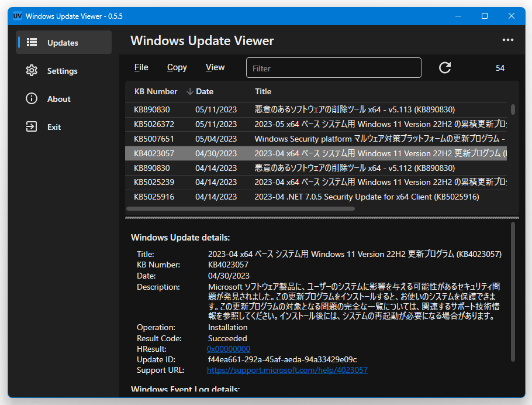Open the File menu
Screen dimensions: 532x405
click(141, 67)
